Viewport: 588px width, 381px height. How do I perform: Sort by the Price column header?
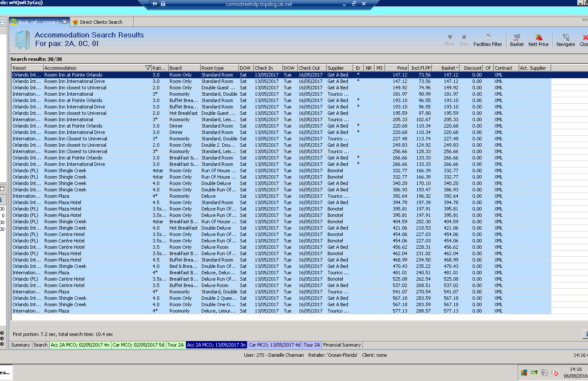[397, 68]
